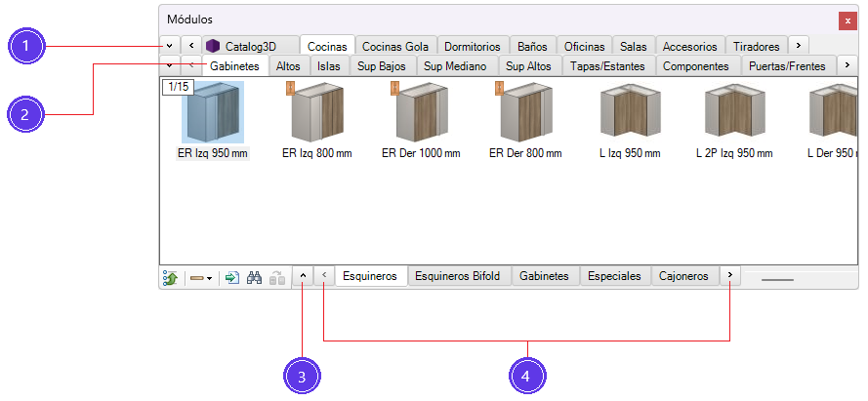Show more tabs with arrow after Puertas/Frentes
Screen dimensions: 868x401
(847, 65)
